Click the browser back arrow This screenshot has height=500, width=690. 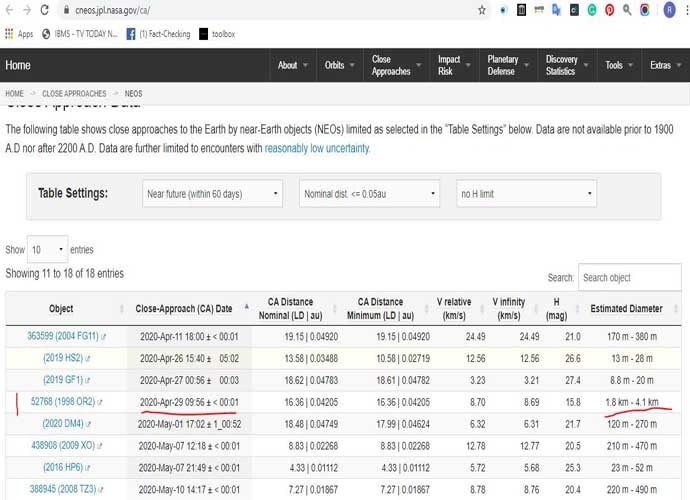tap(8, 10)
